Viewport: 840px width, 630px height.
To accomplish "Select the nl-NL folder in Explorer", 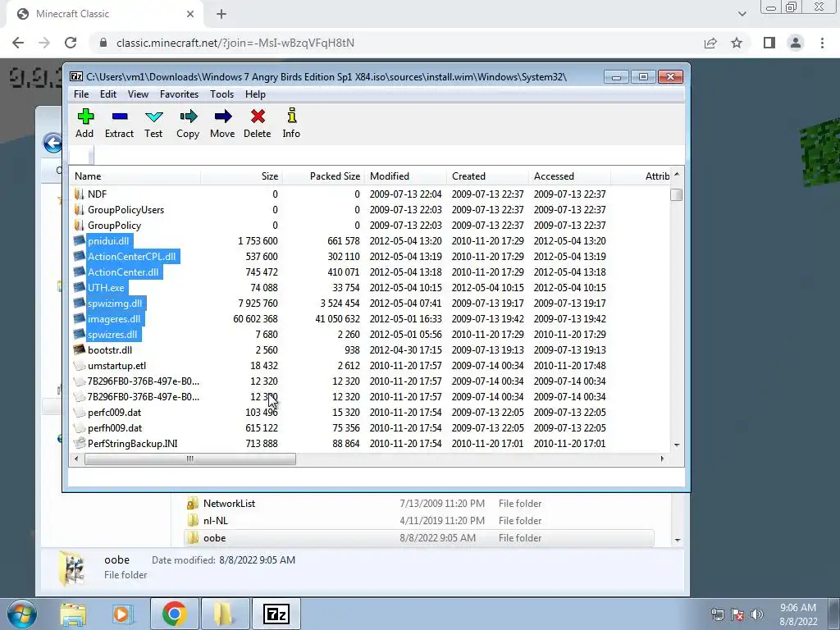I will (419, 521).
